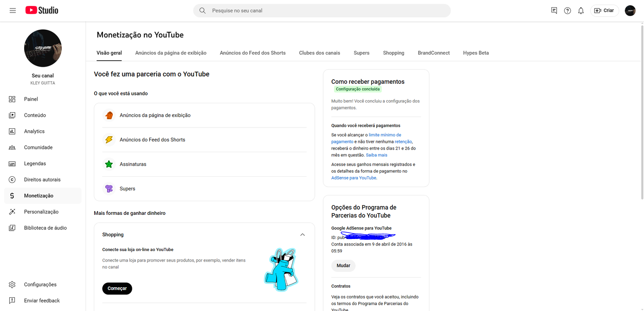Click the Mudar AdSense button

click(x=343, y=266)
